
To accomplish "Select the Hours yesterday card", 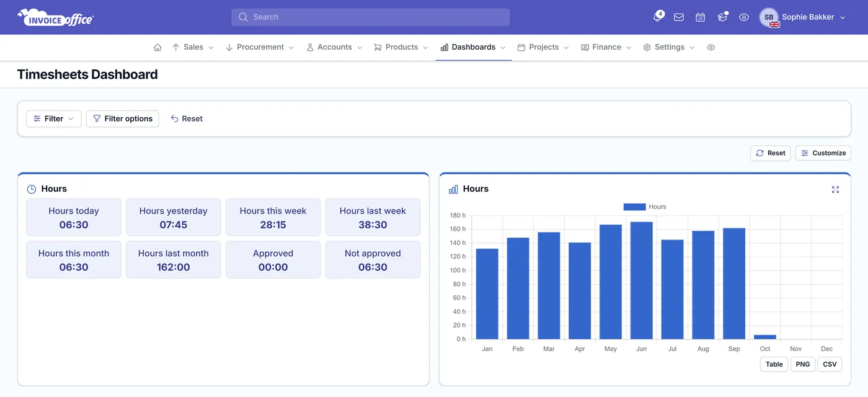I will [x=174, y=218].
